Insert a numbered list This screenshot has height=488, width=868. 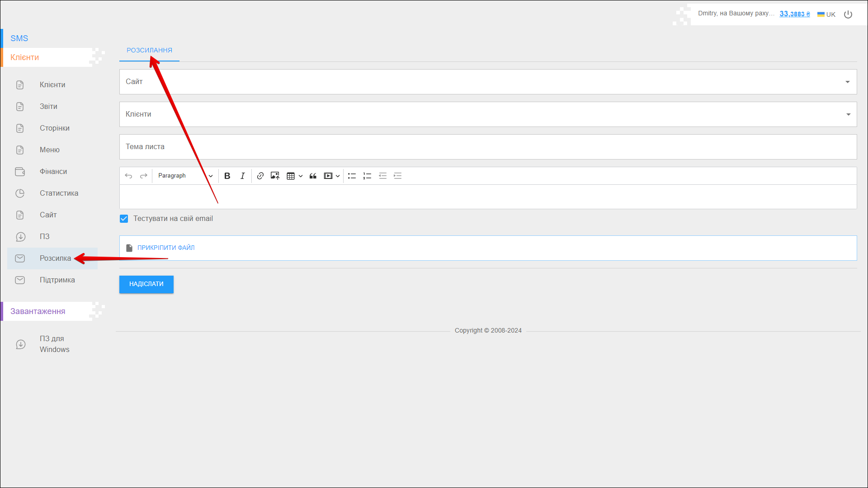[x=367, y=176]
